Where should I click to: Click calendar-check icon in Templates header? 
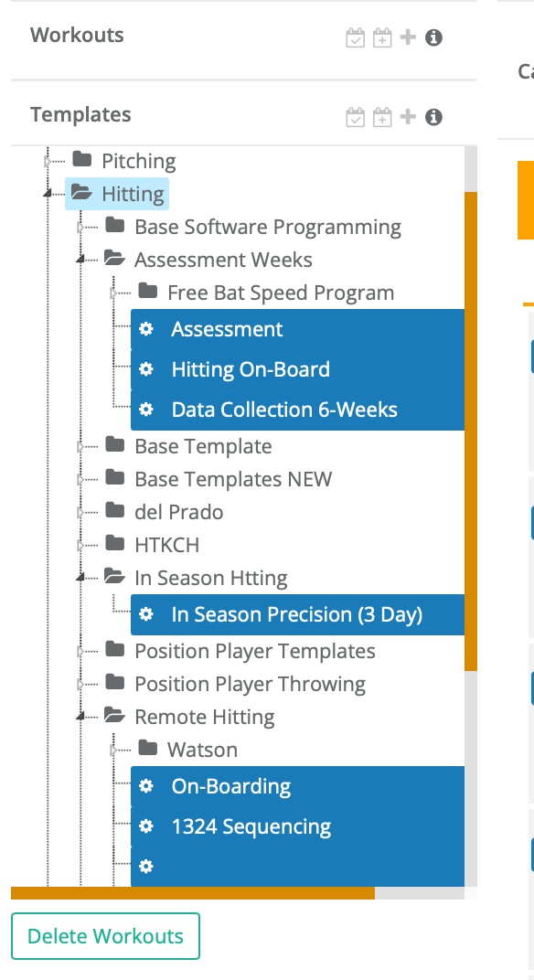(x=355, y=117)
